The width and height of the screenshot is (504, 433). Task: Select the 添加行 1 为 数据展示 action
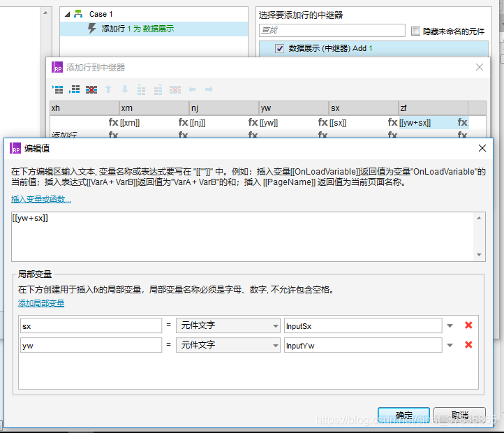pyautogui.click(x=154, y=29)
